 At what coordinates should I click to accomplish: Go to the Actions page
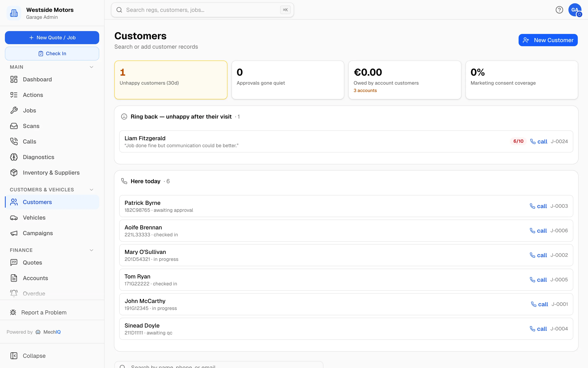pos(52,95)
